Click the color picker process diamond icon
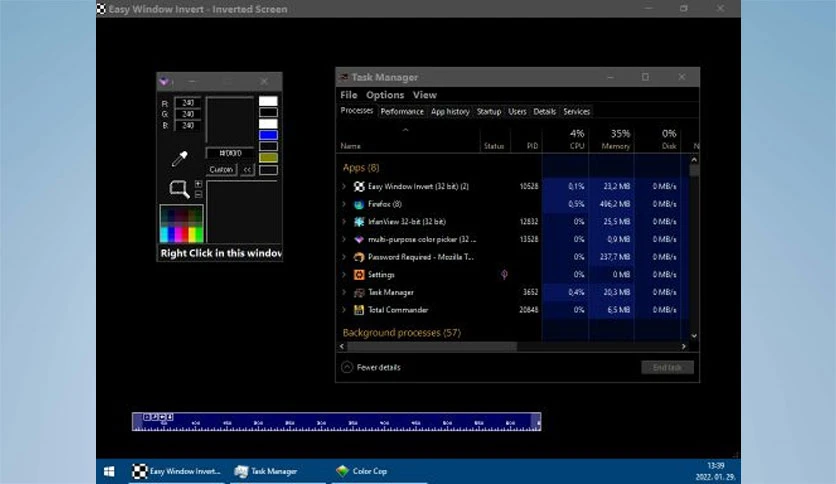 (x=359, y=239)
